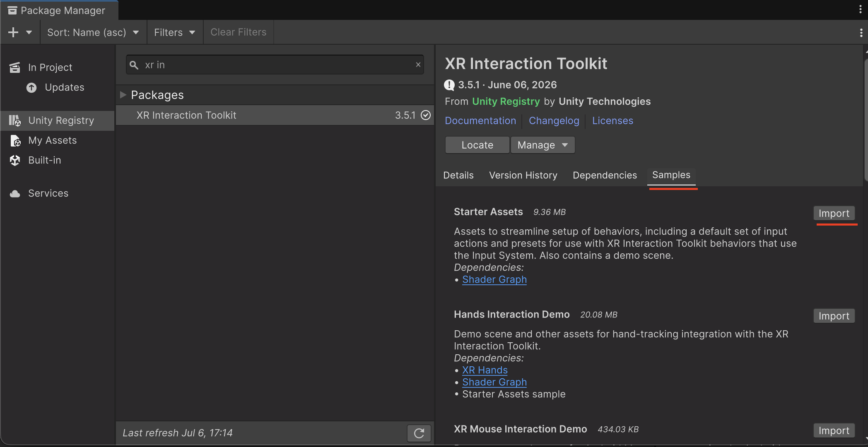Open the Package Manager window kebab menu
This screenshot has height=447, width=868.
click(860, 10)
